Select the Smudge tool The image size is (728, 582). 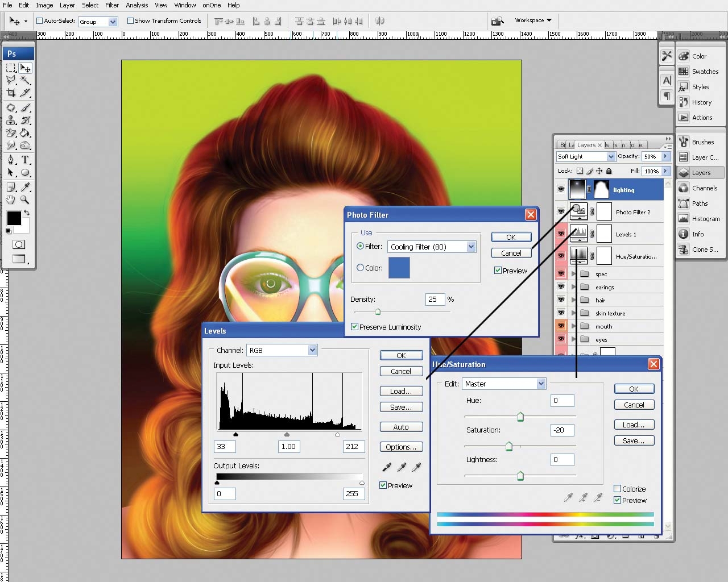(11, 145)
